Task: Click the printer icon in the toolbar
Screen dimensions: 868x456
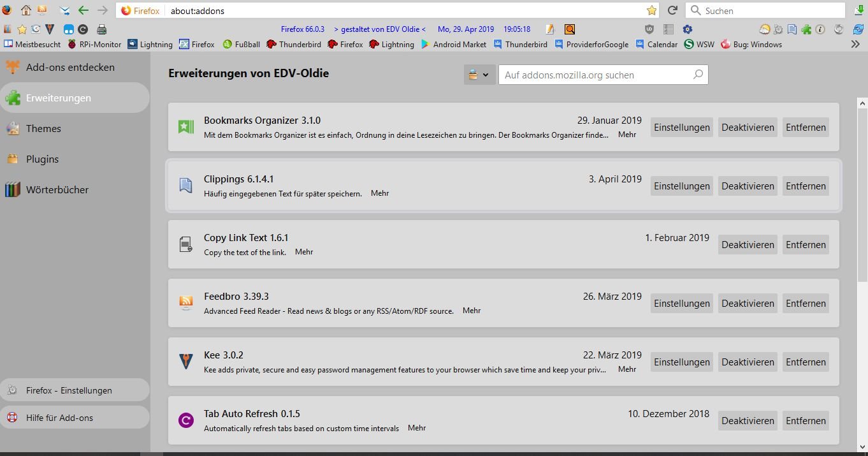Action: pyautogui.click(x=101, y=29)
